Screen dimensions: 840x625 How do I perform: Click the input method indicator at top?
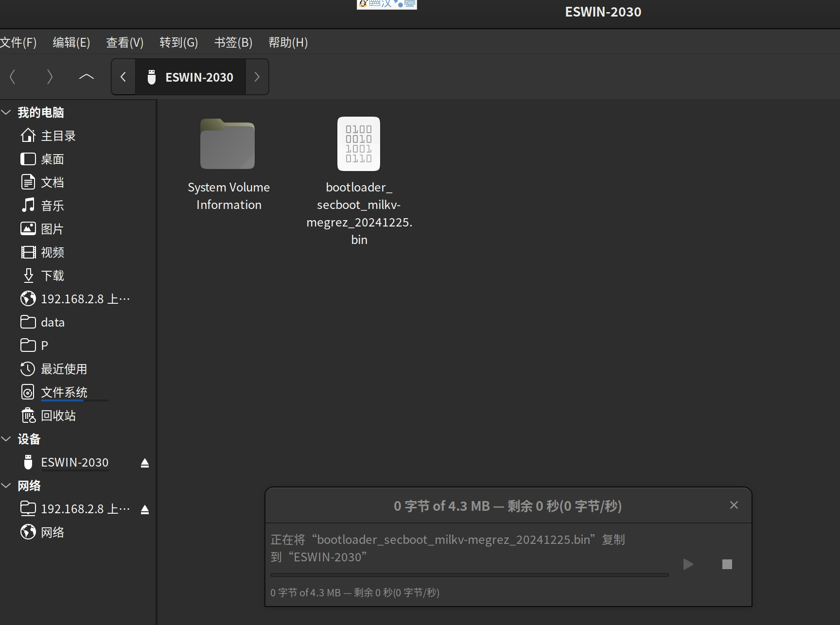point(387,4)
